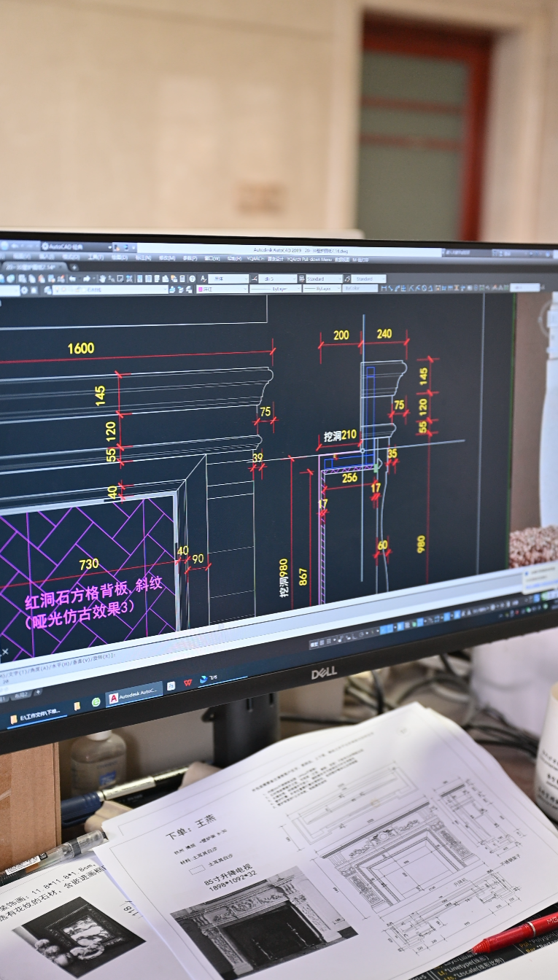Open Multileader Style icon before second Standard
Screen dimensions: 558x980
point(346,279)
